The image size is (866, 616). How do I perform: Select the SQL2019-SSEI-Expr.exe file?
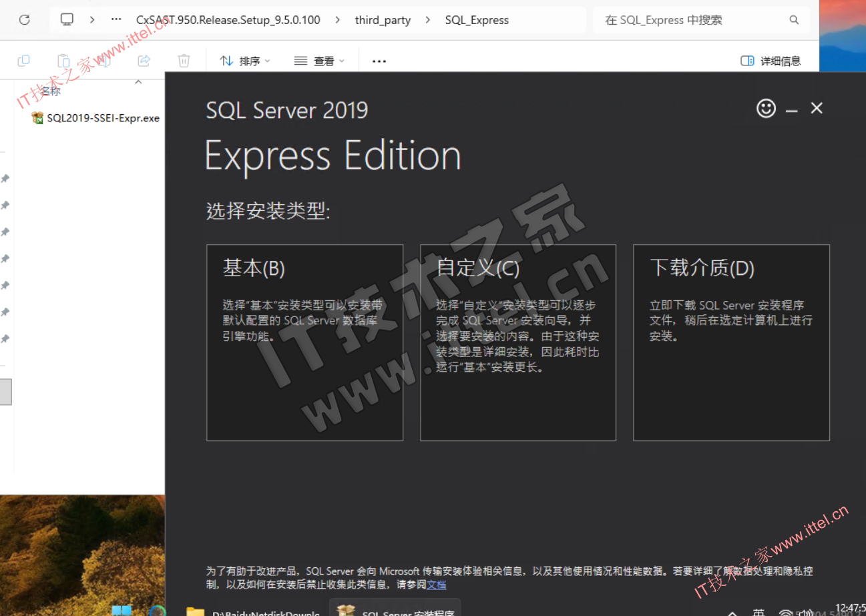(103, 118)
